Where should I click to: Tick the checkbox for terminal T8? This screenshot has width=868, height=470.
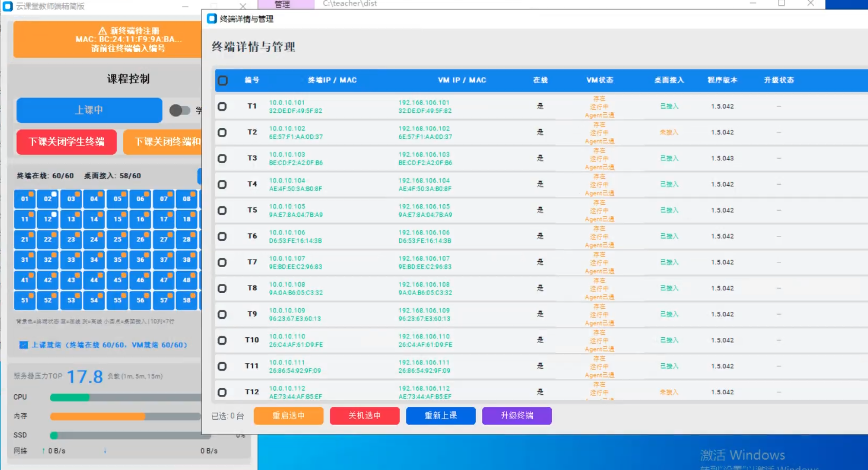[222, 288]
